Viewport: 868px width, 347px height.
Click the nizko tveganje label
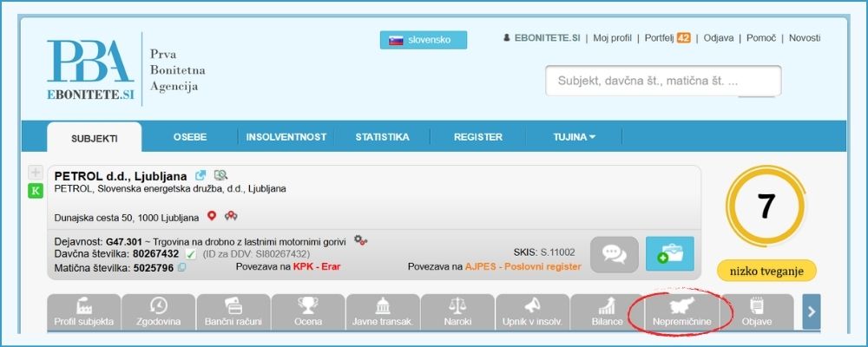tap(766, 271)
